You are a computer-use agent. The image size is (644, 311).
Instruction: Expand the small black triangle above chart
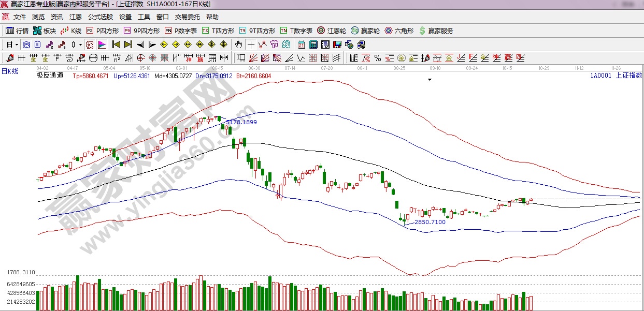(x=430, y=80)
